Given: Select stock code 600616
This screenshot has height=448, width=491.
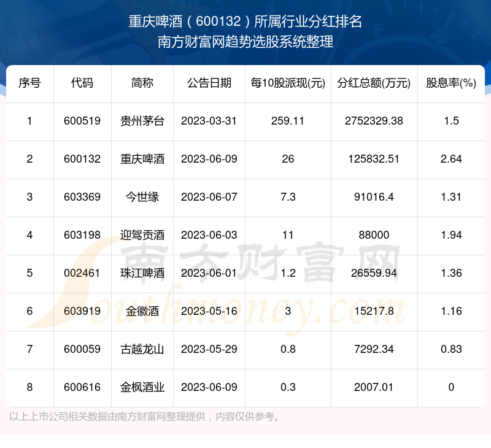Looking at the screenshot, I should point(82,387).
